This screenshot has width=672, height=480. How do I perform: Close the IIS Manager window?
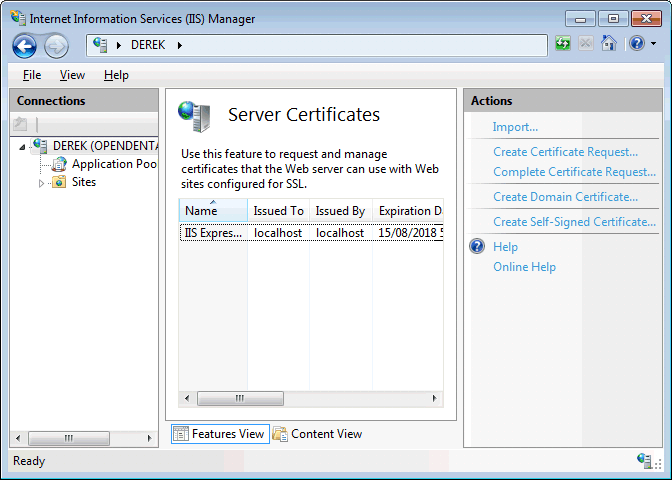[x=646, y=19]
